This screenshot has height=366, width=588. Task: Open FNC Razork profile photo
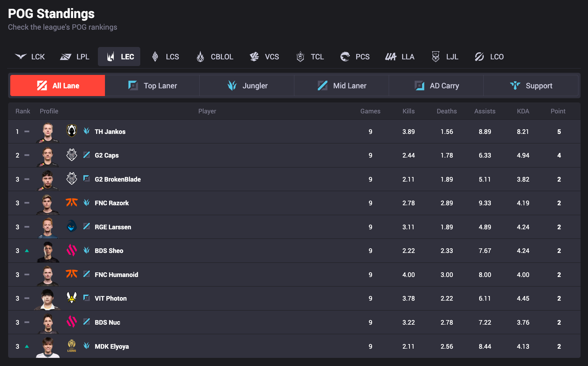click(48, 204)
